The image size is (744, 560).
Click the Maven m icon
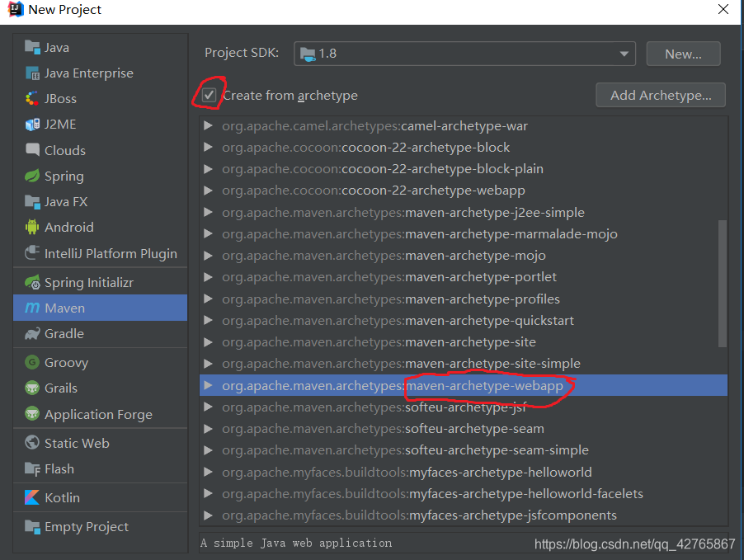(x=32, y=308)
